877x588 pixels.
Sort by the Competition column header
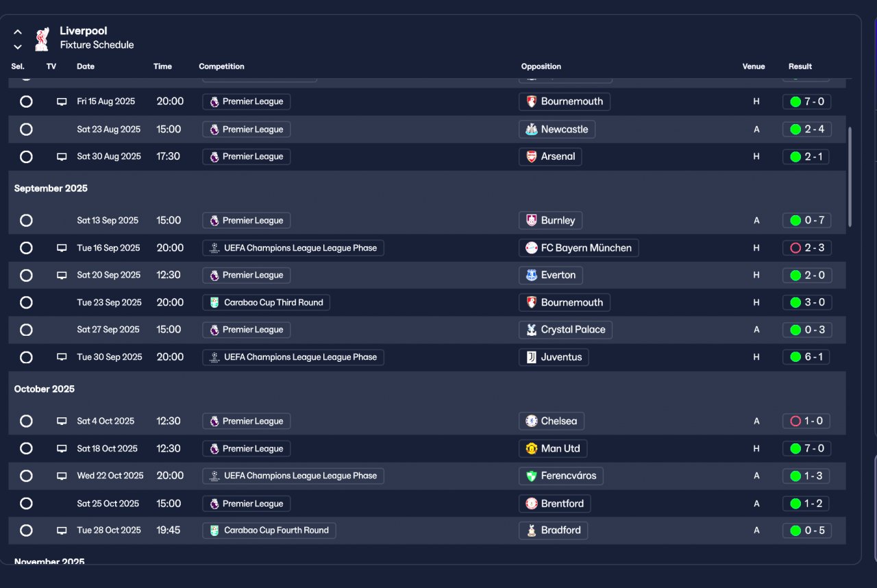(221, 66)
